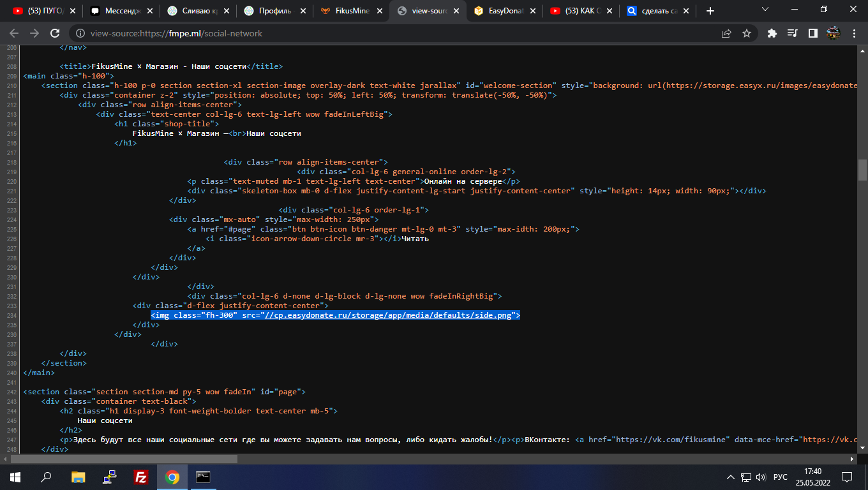Open the tab search chevron
868x490 pixels.
point(766,10)
